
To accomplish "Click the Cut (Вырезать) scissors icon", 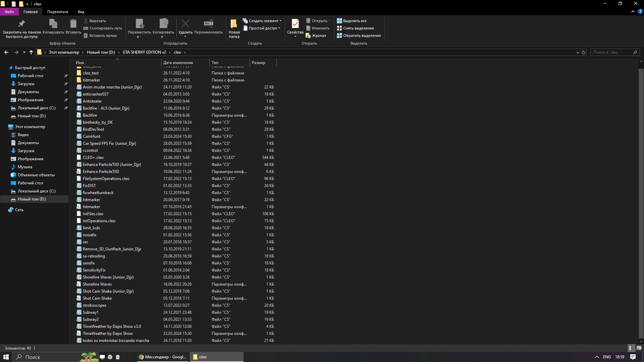I will coord(86,21).
